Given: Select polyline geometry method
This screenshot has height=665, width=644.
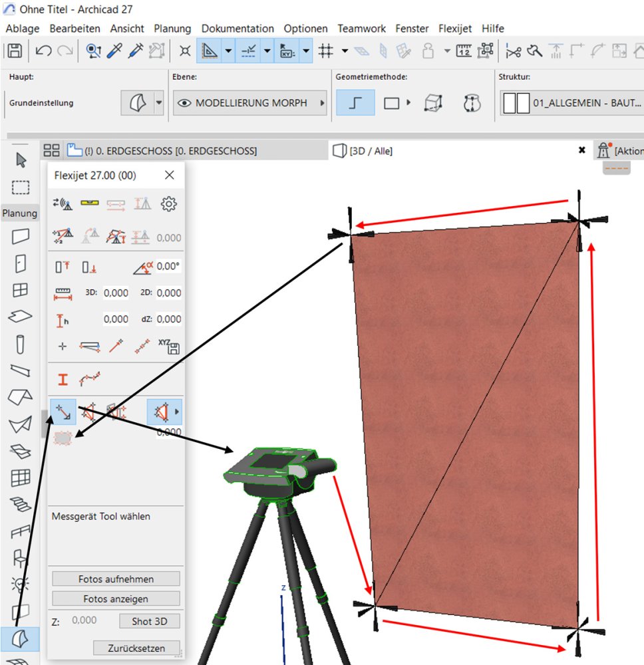Looking at the screenshot, I should (355, 102).
